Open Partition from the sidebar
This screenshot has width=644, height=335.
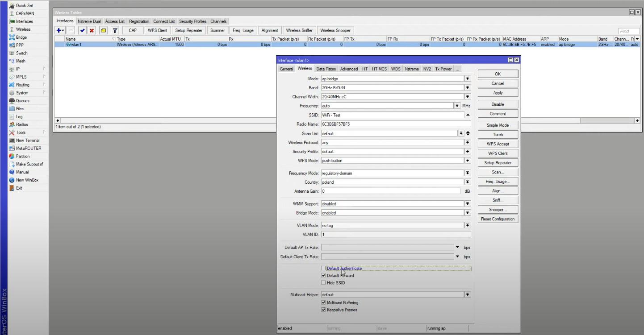23,157
